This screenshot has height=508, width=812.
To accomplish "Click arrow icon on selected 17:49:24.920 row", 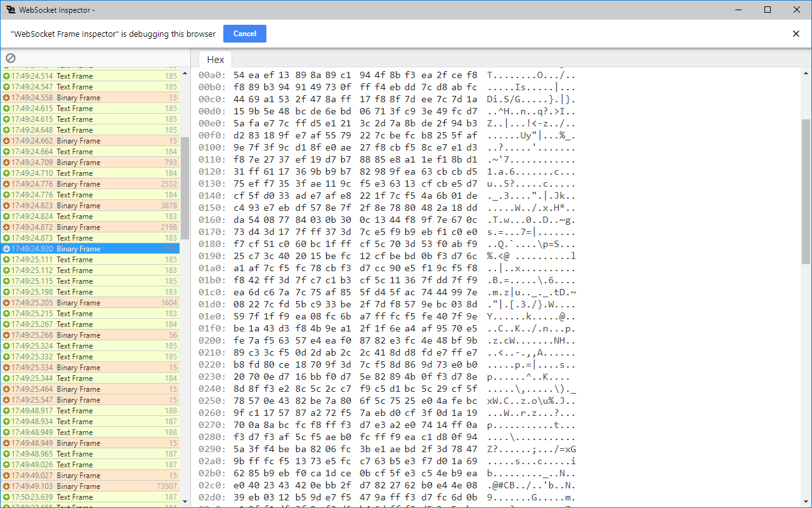I will coord(6,249).
